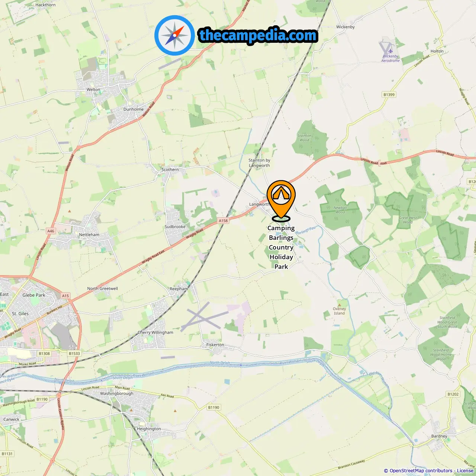The height and width of the screenshot is (476, 476).
Task: Select the Camping Barlings Country Holiday Park label
Action: pos(281,247)
